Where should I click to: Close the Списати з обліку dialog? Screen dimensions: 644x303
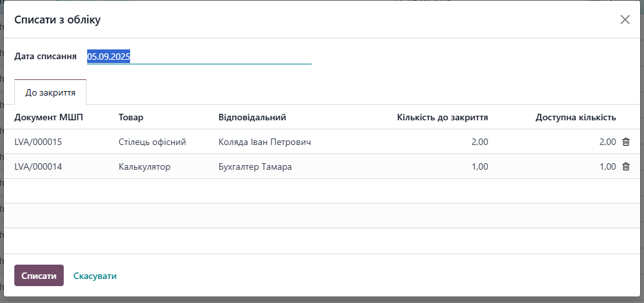tap(625, 20)
